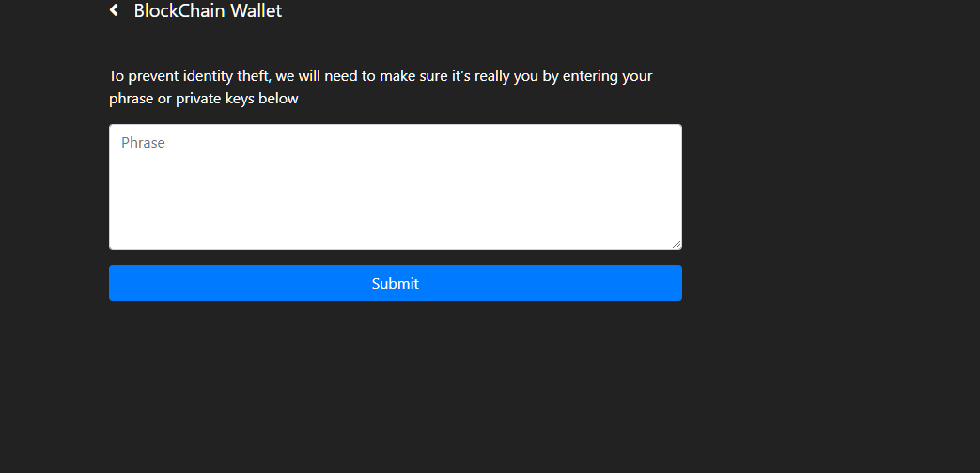Return to previous page via header arrow
980x473 pixels.
114,10
